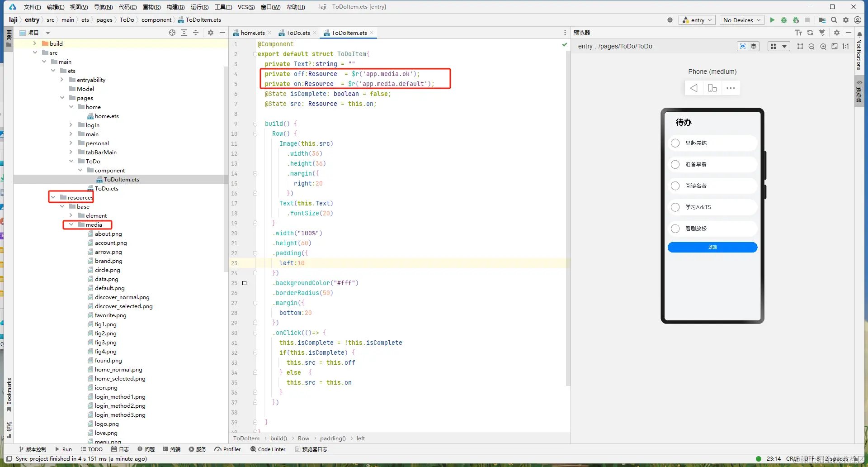Expand the entryability folder
The image size is (868, 467).
[62, 80]
